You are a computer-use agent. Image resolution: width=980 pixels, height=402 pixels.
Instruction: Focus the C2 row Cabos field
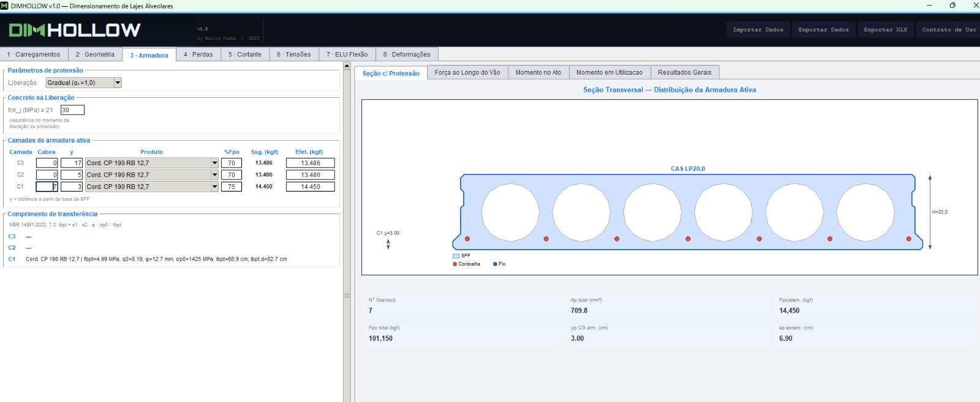(x=47, y=174)
